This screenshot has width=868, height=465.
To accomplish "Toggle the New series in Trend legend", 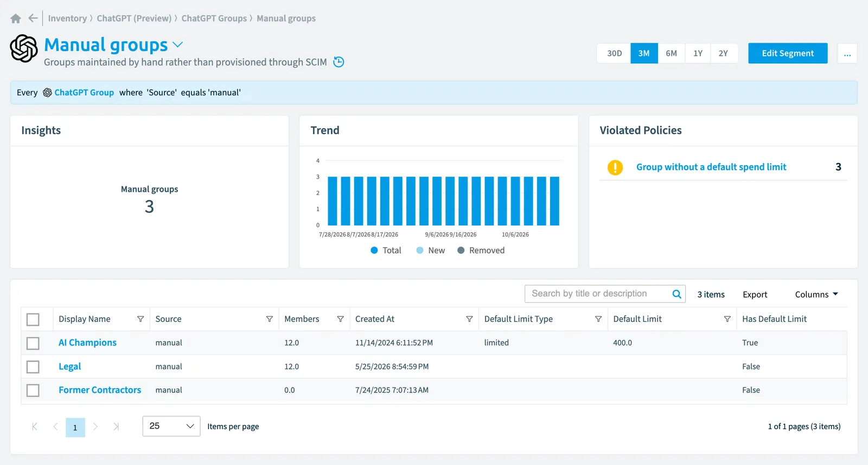I will 431,250.
